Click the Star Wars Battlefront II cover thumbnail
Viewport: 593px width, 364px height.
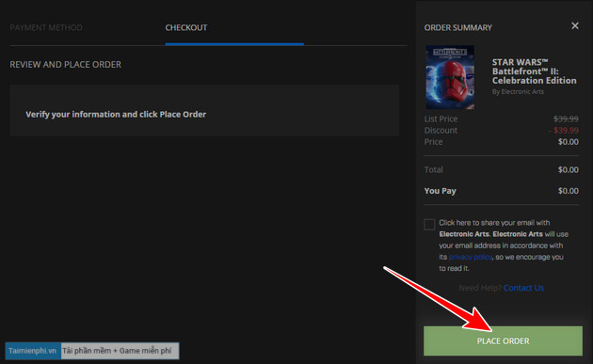[x=450, y=77]
